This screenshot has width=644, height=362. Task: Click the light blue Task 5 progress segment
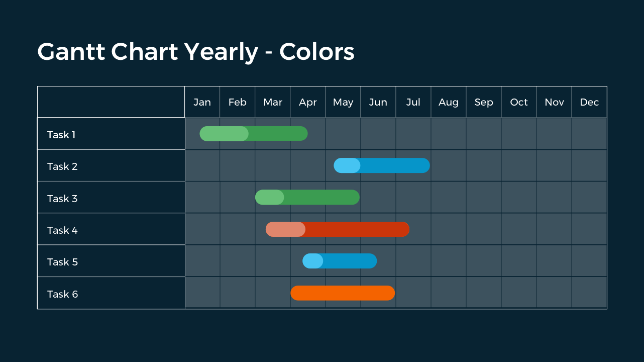click(x=313, y=261)
